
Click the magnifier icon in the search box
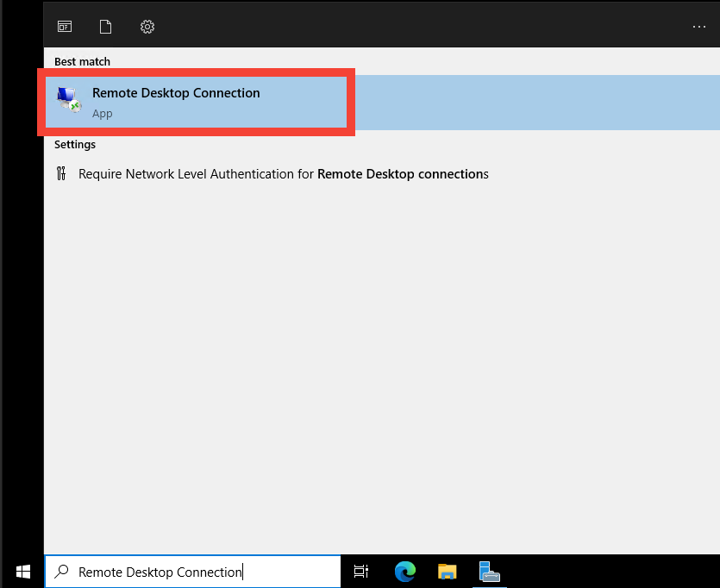point(59,571)
